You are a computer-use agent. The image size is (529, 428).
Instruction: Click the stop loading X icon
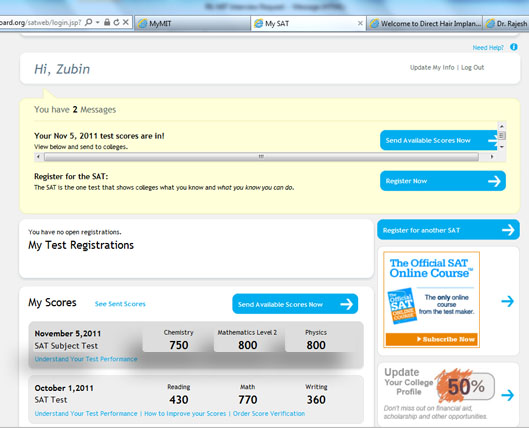(126, 22)
